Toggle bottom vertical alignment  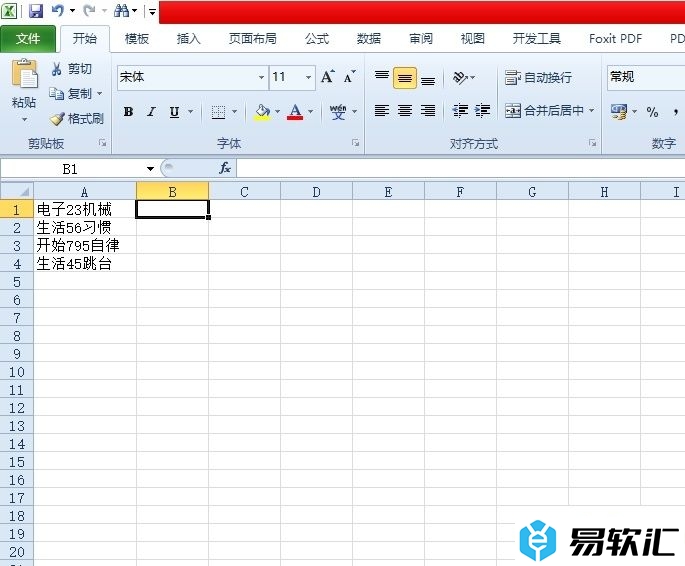tap(428, 79)
